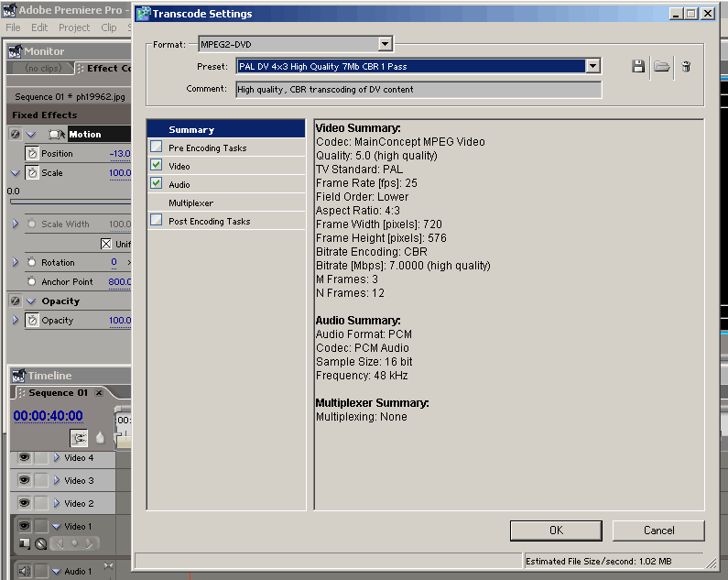Expand the Video 4 track
The width and height of the screenshot is (728, 580).
coord(57,458)
